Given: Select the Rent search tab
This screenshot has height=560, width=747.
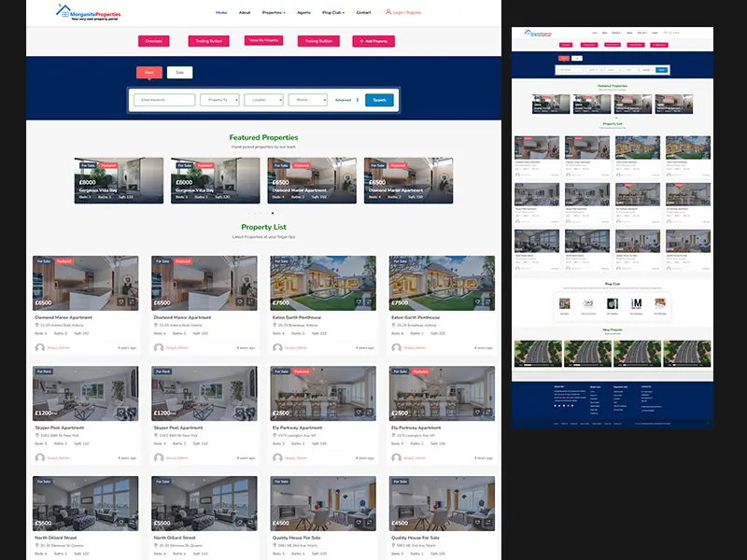Looking at the screenshot, I should coord(149,73).
